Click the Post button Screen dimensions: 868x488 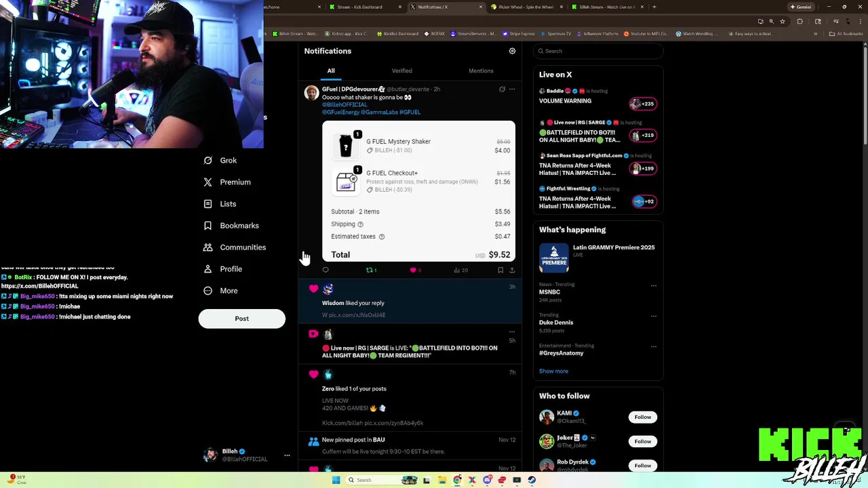tap(242, 319)
